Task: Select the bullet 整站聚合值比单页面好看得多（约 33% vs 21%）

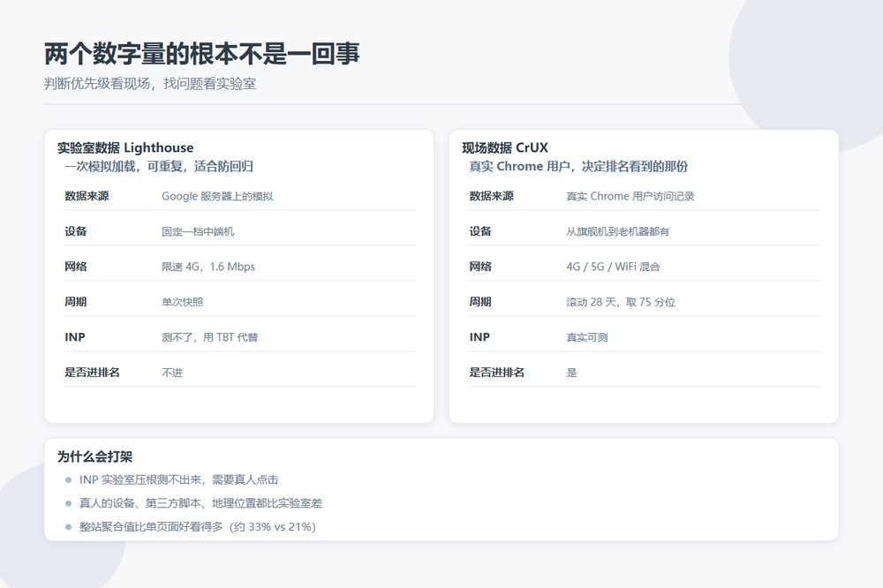Action: pos(197,526)
